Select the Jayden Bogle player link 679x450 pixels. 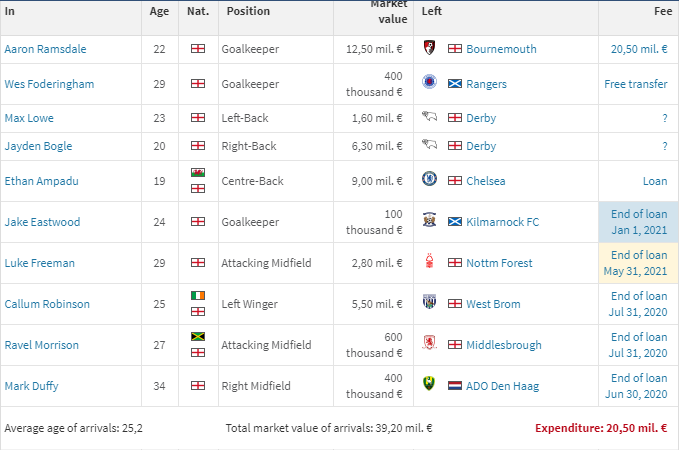(38, 146)
